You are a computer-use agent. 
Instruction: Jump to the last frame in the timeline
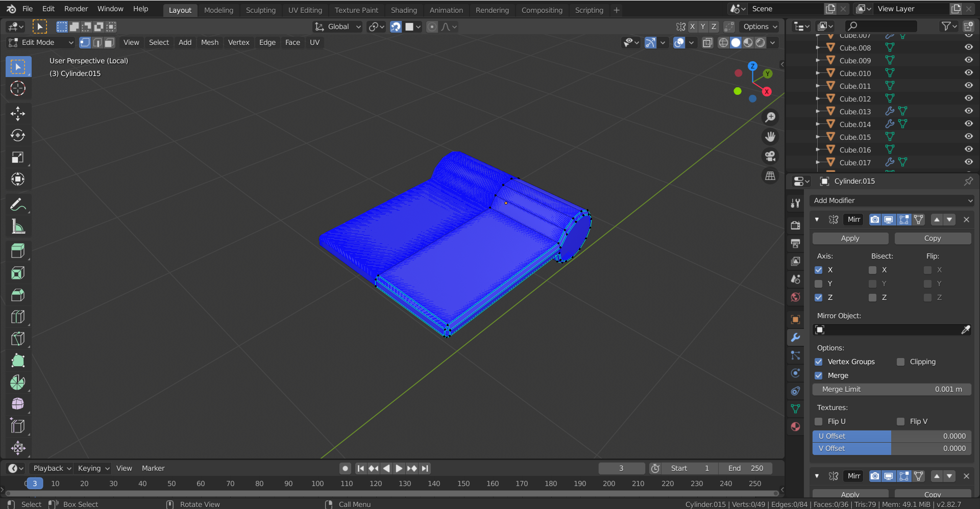tap(425, 468)
